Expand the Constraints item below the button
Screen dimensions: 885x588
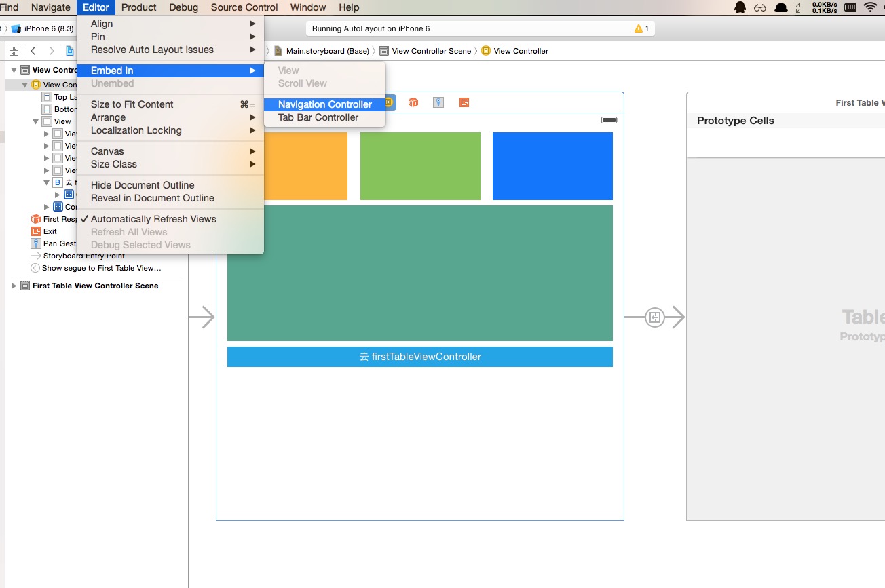coord(46,207)
